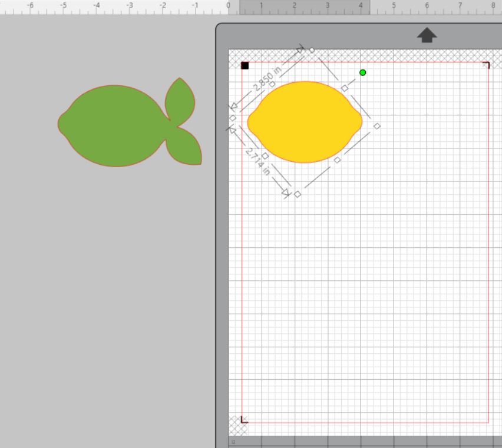
Task: Click the top-right corner registration mark
Action: [x=486, y=65]
